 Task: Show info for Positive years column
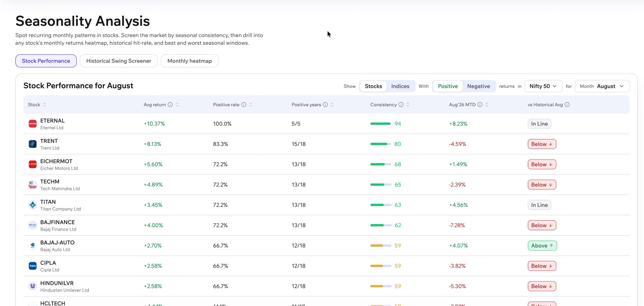click(x=325, y=104)
